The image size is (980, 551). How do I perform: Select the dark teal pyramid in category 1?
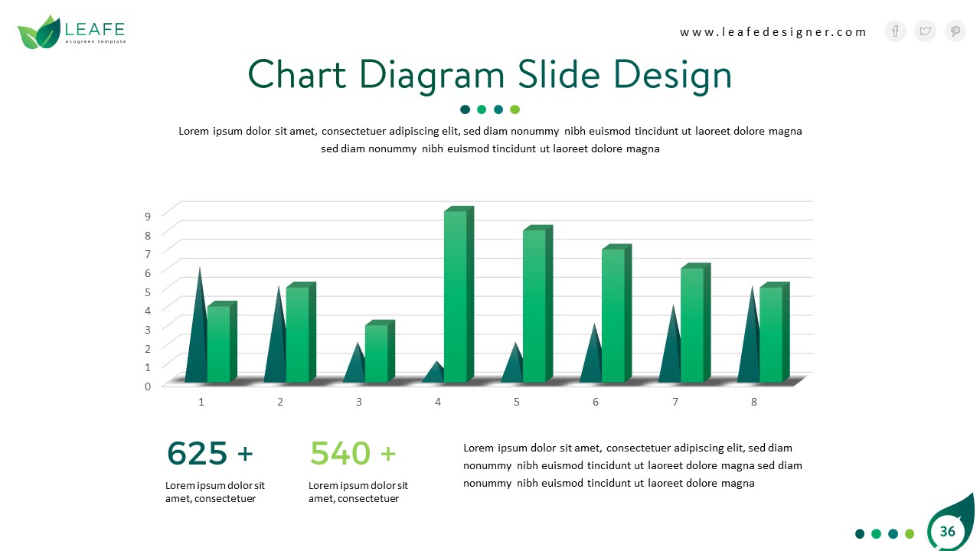pos(198,337)
